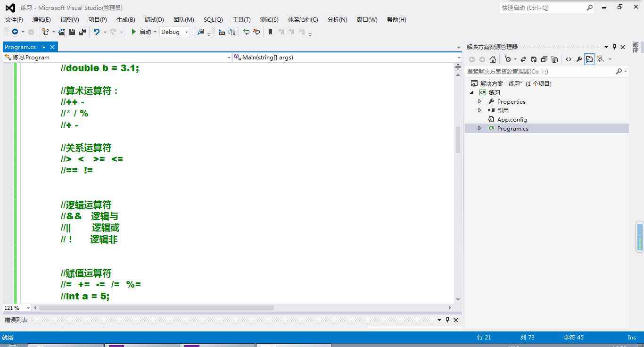This screenshot has width=644, height=347.
Task: Click Collapse All icon in Solution Explorer
Action: pyautogui.click(x=544, y=59)
